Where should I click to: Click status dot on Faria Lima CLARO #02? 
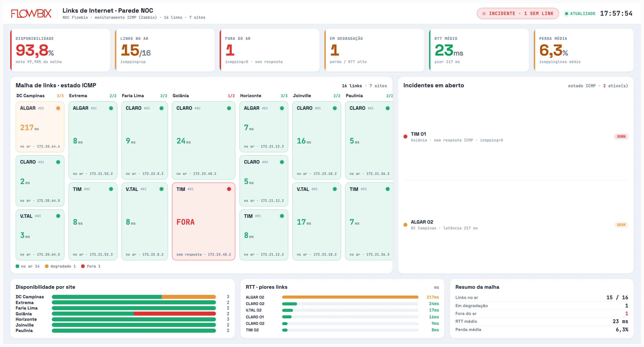click(x=162, y=108)
